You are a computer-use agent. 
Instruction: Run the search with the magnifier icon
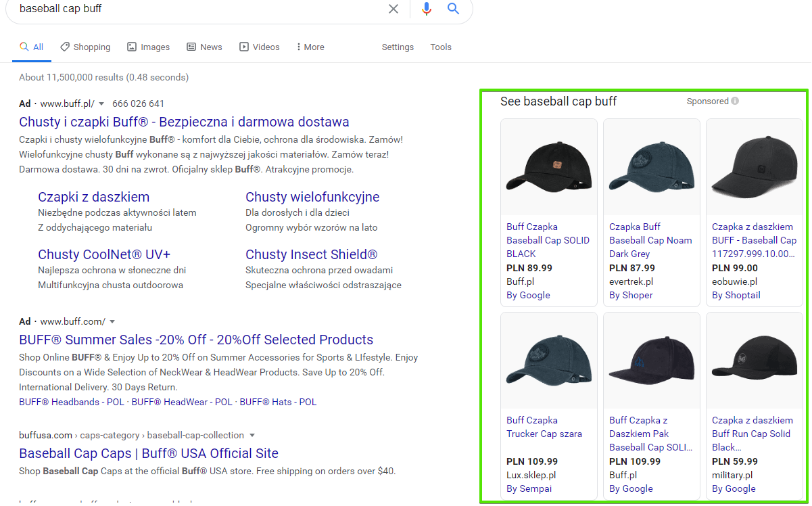454,9
